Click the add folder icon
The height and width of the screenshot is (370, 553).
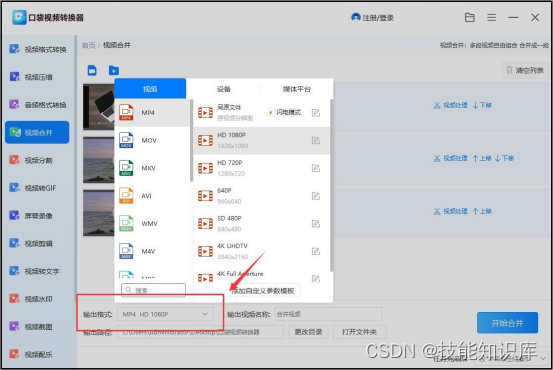[114, 70]
